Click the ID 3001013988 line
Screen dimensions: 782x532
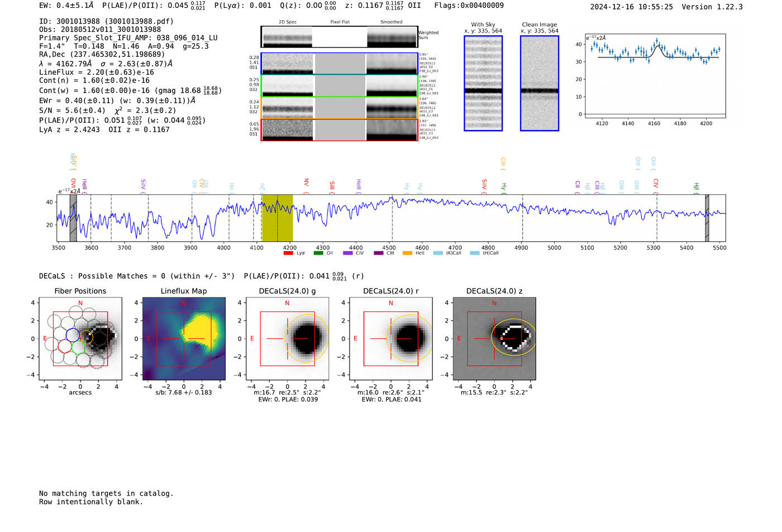pyautogui.click(x=106, y=21)
